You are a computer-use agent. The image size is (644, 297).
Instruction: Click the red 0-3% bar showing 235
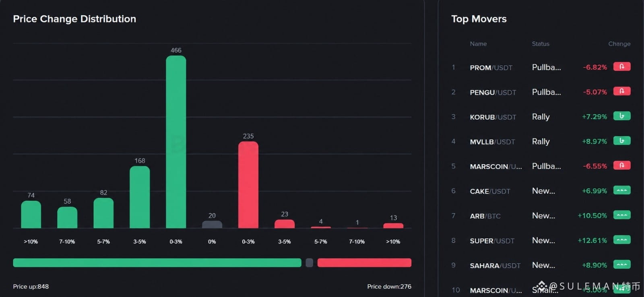(248, 185)
